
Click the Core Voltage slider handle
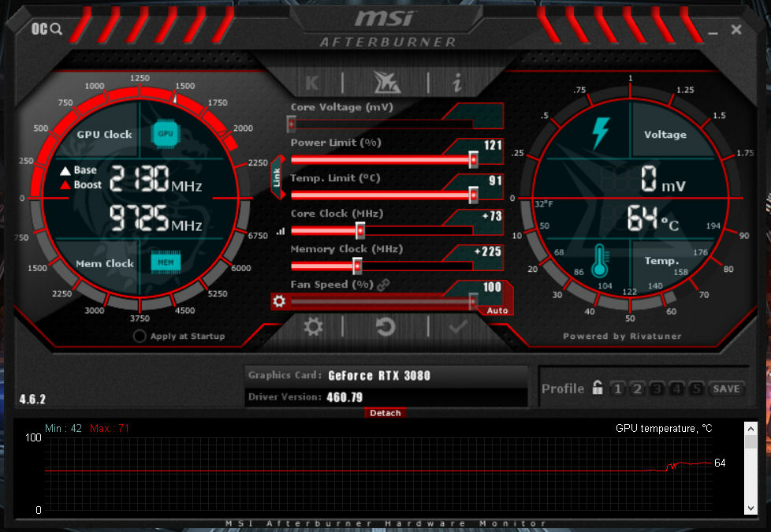tap(292, 124)
